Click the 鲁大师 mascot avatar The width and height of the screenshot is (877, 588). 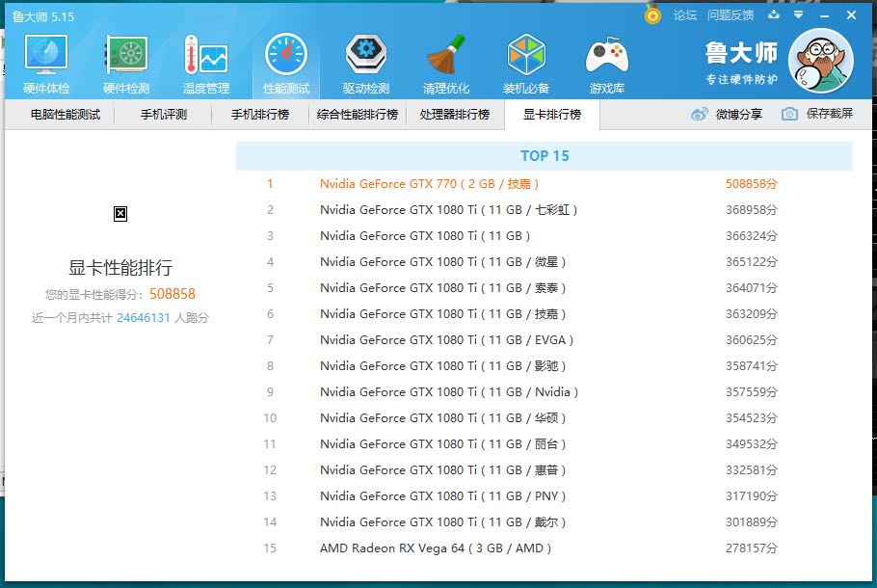[820, 60]
